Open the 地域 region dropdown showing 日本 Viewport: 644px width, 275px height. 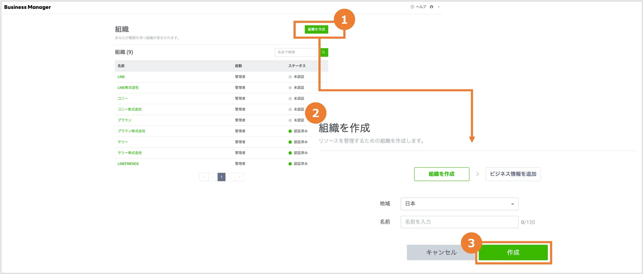(459, 204)
